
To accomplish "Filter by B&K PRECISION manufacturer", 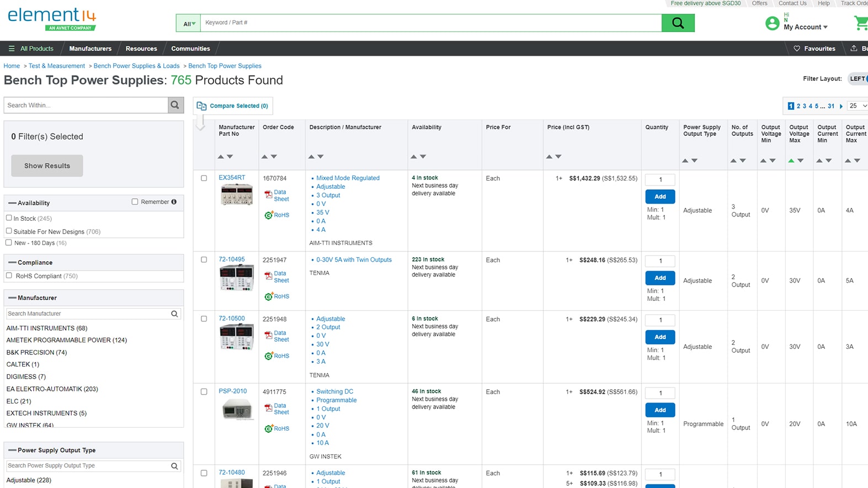I will [36, 352].
